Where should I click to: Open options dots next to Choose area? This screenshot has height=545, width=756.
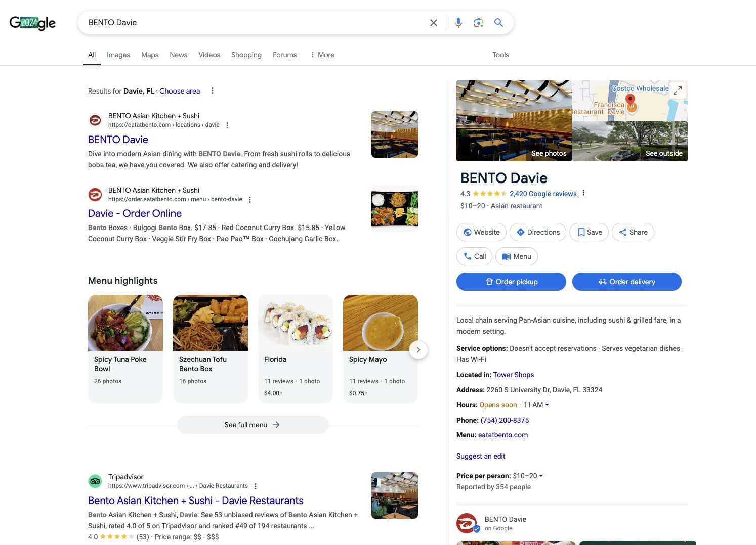click(x=213, y=91)
